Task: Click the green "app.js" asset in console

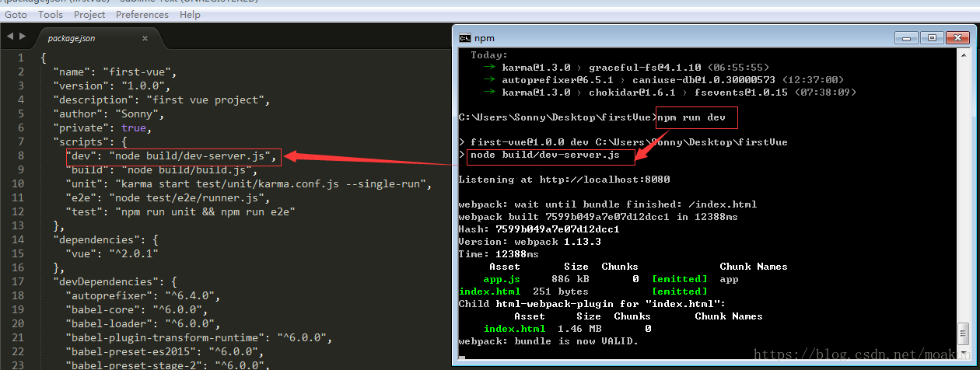Action: 502,279
